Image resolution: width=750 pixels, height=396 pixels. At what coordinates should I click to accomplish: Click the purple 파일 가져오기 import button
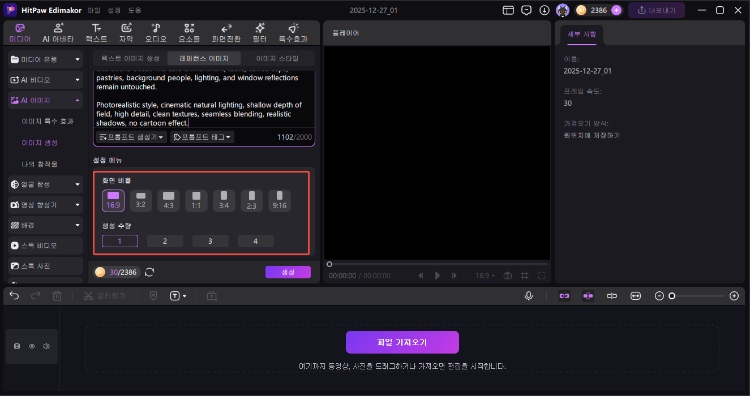tap(402, 342)
